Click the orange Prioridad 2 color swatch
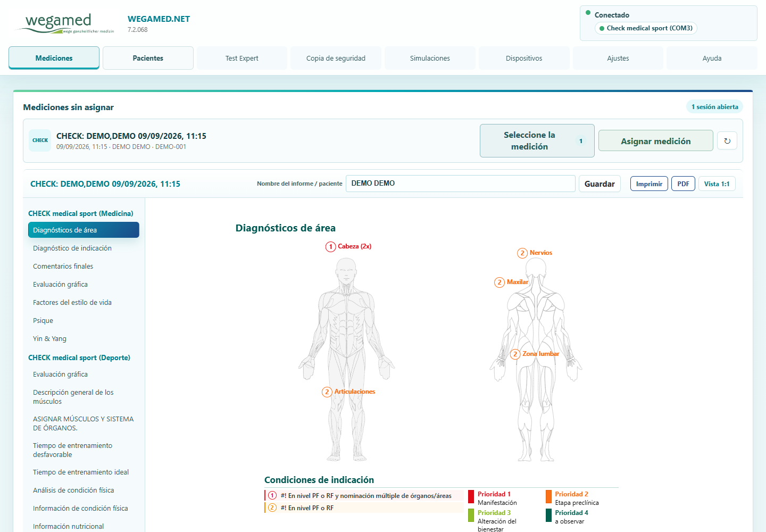Image resolution: width=766 pixels, height=532 pixels. coord(548,497)
